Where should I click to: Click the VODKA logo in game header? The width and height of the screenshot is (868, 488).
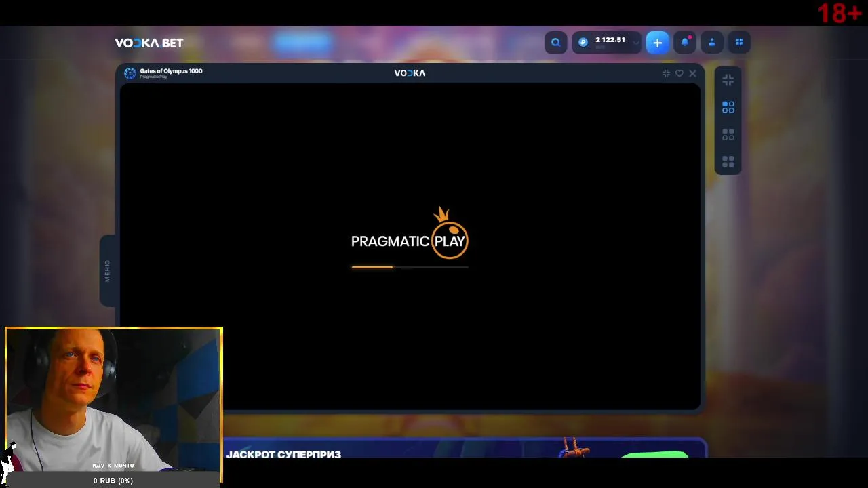[410, 73]
